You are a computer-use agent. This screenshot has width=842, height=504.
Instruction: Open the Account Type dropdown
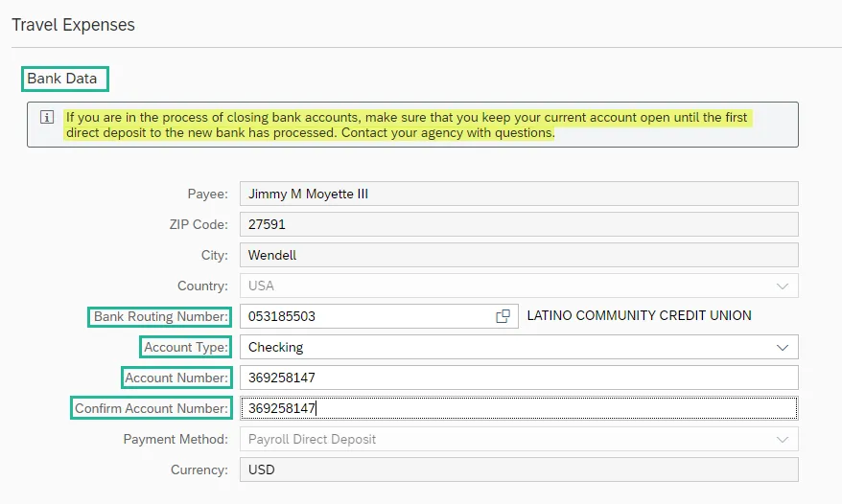click(783, 347)
